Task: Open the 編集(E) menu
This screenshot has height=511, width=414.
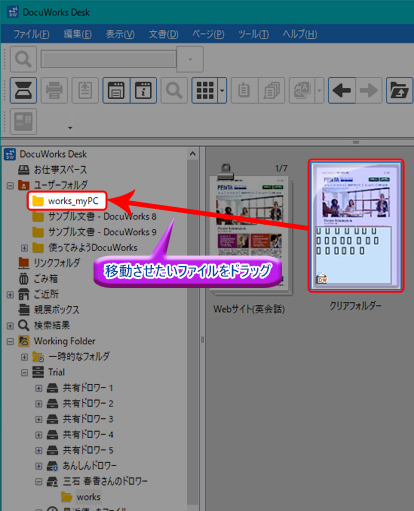Action: click(77, 34)
